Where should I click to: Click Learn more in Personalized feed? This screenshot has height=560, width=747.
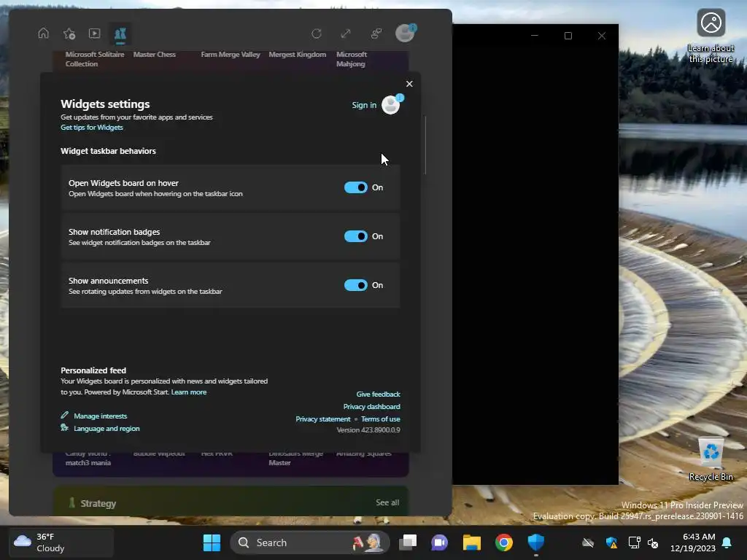coord(189,392)
